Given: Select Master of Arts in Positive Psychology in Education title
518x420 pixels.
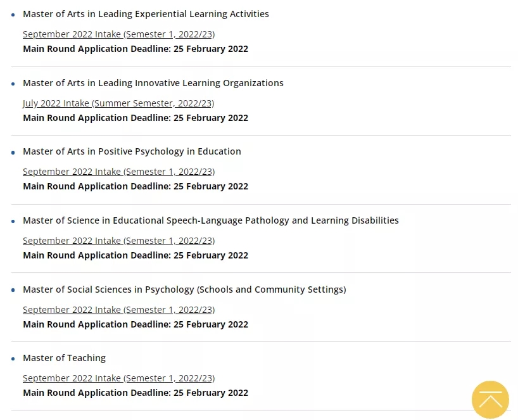Looking at the screenshot, I should point(132,151).
